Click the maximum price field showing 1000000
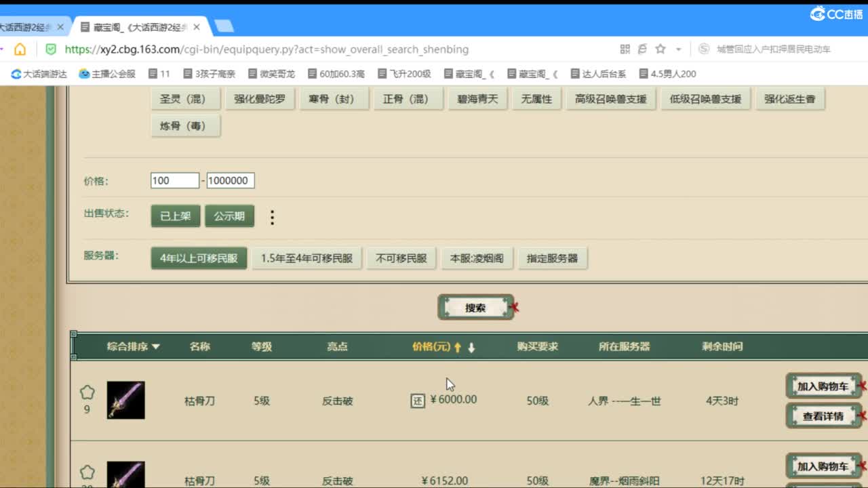This screenshot has height=488, width=868. (x=231, y=180)
